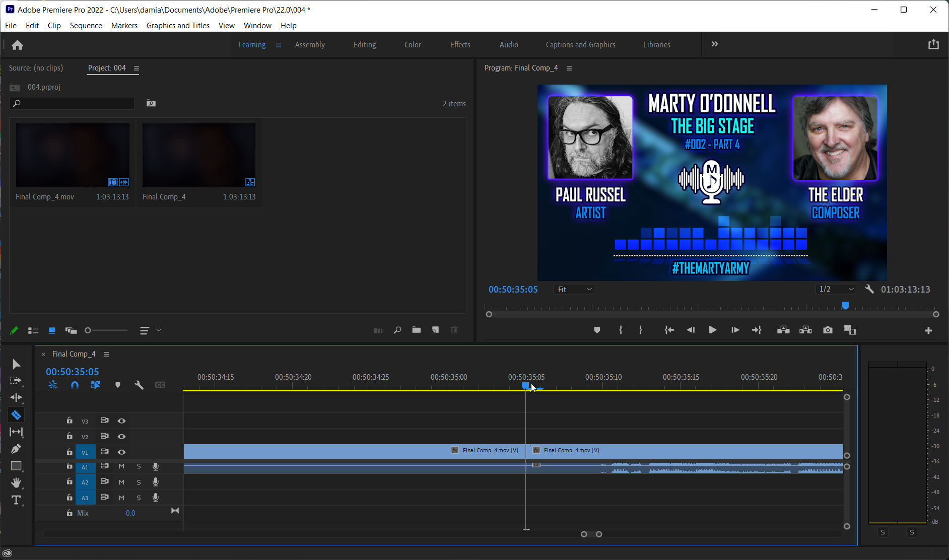
Task: Click the Export Frame camera icon
Action: 828,330
